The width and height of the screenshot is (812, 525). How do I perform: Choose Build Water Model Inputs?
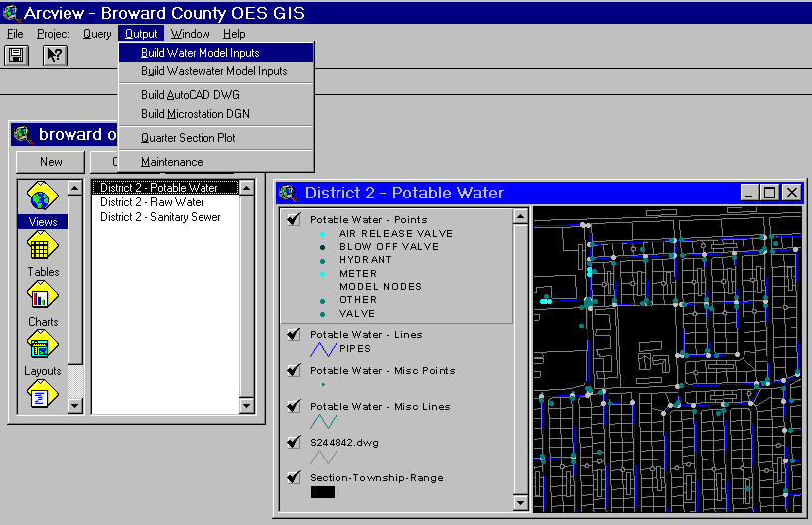click(x=216, y=53)
